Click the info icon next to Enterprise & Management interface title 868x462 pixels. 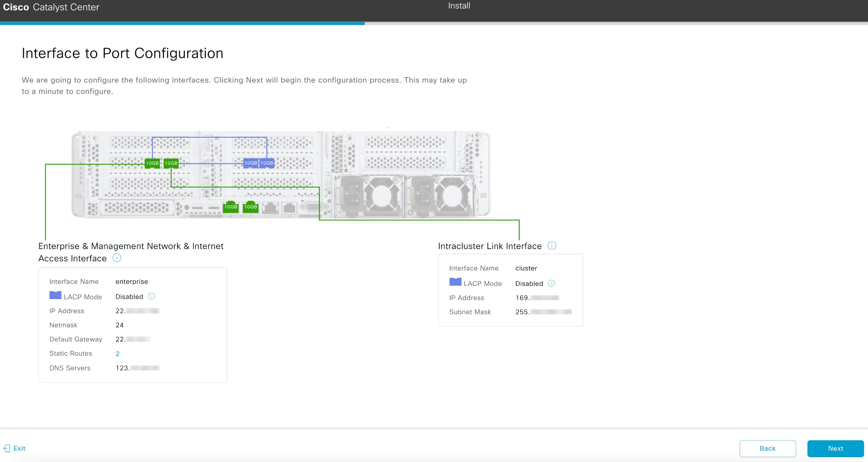[x=117, y=258]
